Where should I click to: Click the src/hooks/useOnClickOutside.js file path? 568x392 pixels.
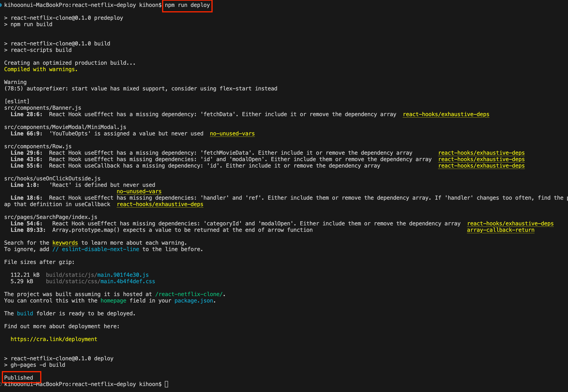(52, 179)
